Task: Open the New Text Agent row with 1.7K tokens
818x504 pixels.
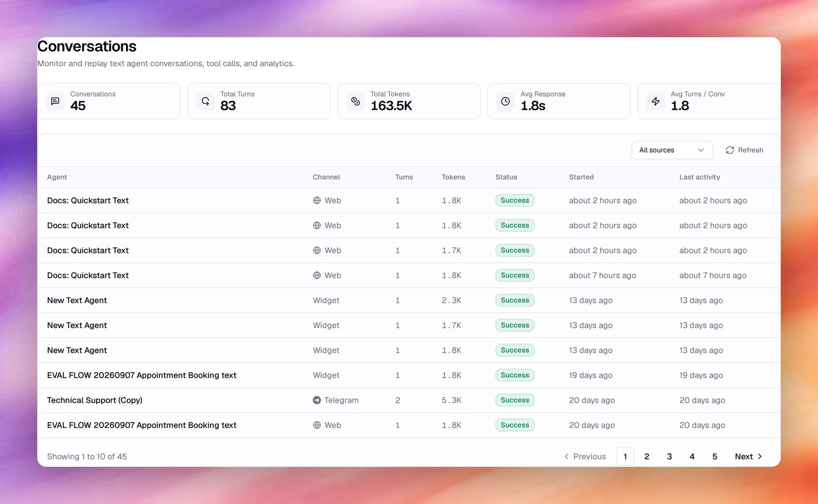Action: (409, 326)
